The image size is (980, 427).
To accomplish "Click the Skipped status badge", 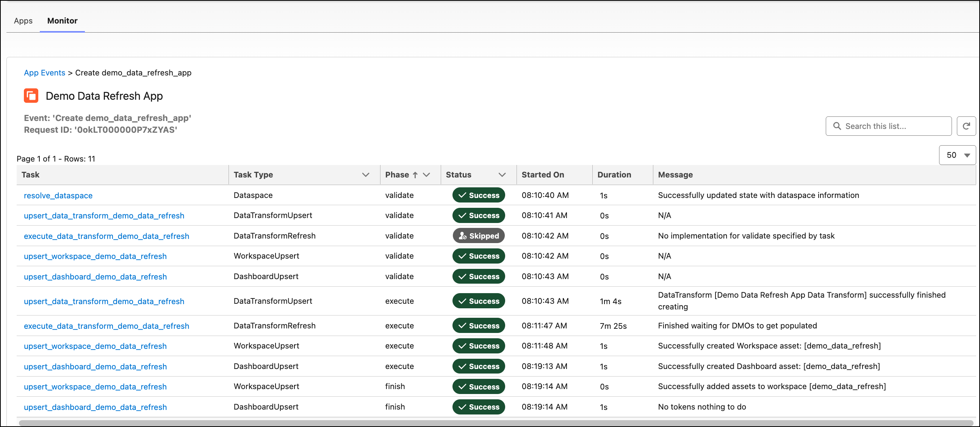I will pos(479,235).
